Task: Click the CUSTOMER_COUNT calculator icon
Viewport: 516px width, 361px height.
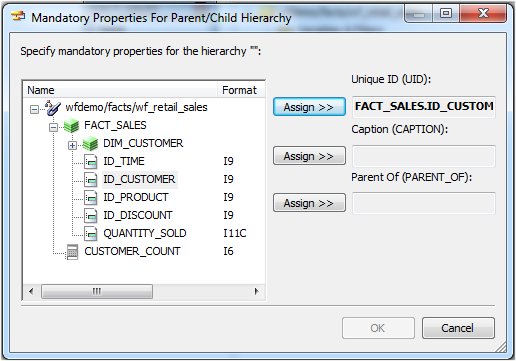Action: pos(72,252)
